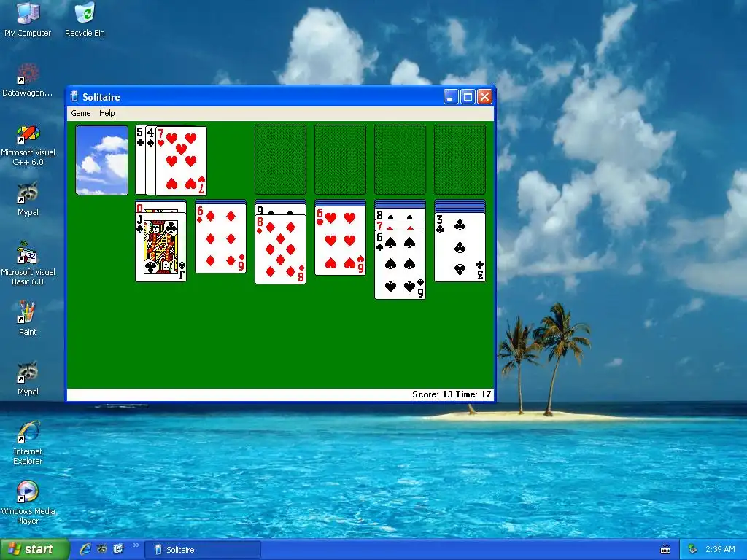Viewport: 747px width, 560px height.
Task: Select the Mypal shortcut below Visual C++
Action: [x=28, y=199]
